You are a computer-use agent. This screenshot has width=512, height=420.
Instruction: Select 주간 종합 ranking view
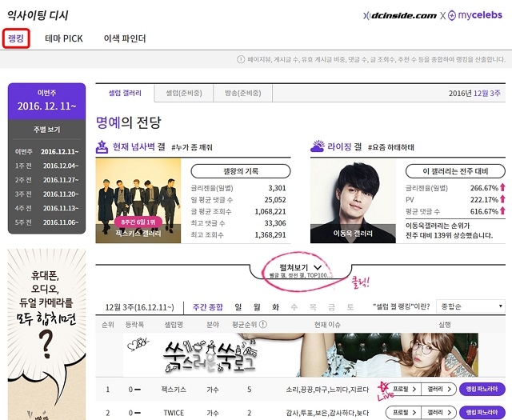[x=208, y=307]
